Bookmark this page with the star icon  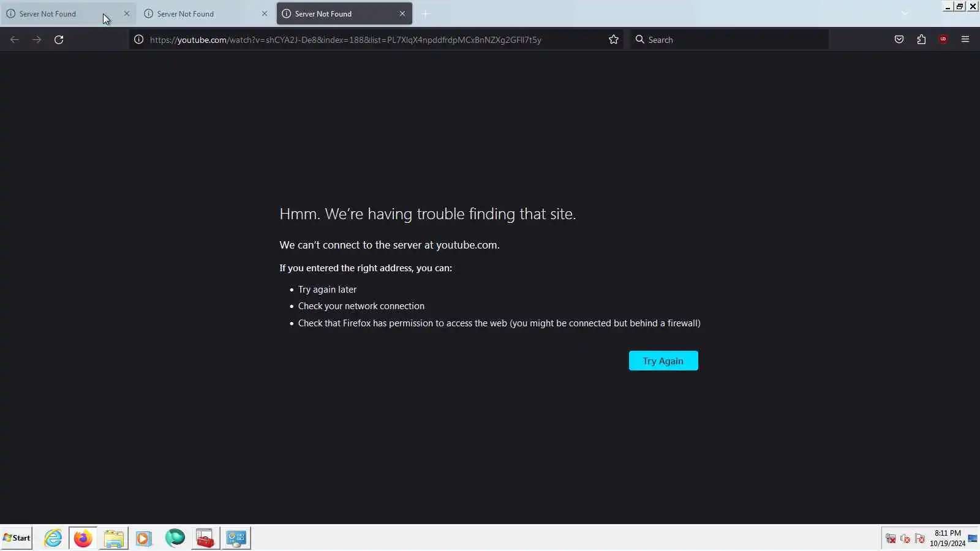(x=614, y=40)
